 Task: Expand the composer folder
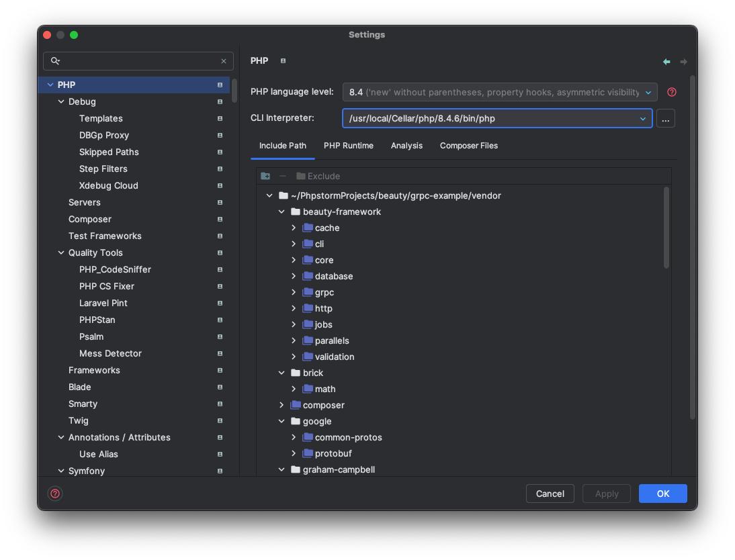coord(282,405)
